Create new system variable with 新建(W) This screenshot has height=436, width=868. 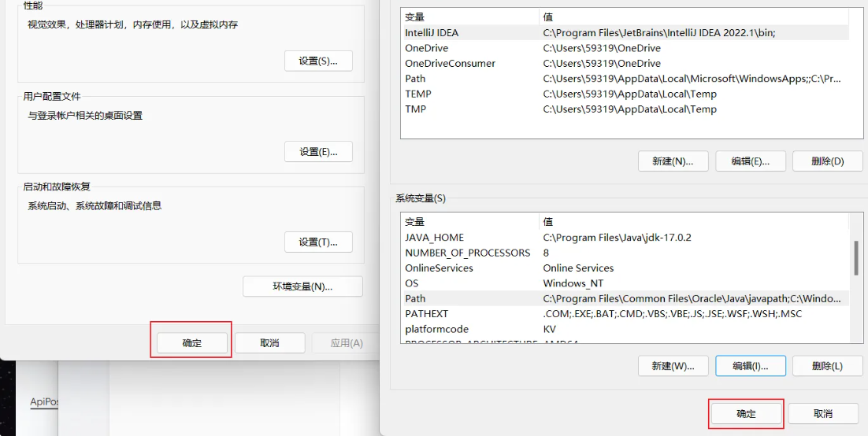673,366
